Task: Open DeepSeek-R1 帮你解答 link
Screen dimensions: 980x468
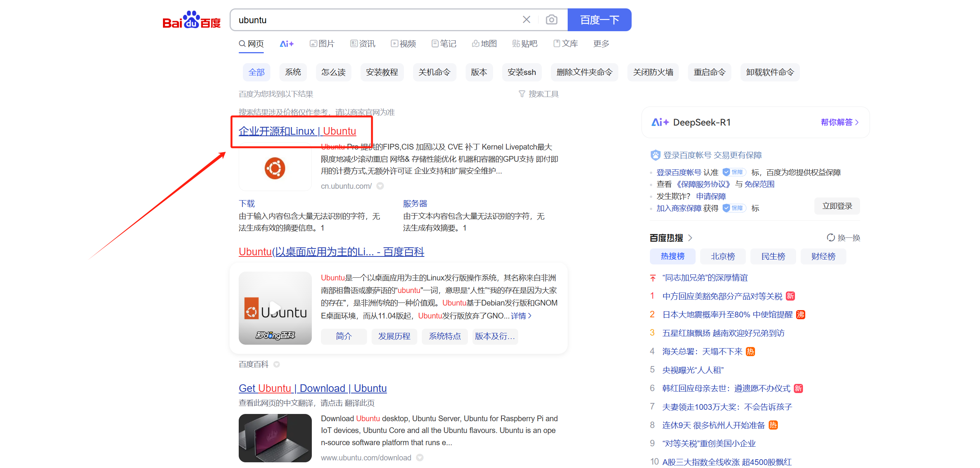Action: pos(840,122)
